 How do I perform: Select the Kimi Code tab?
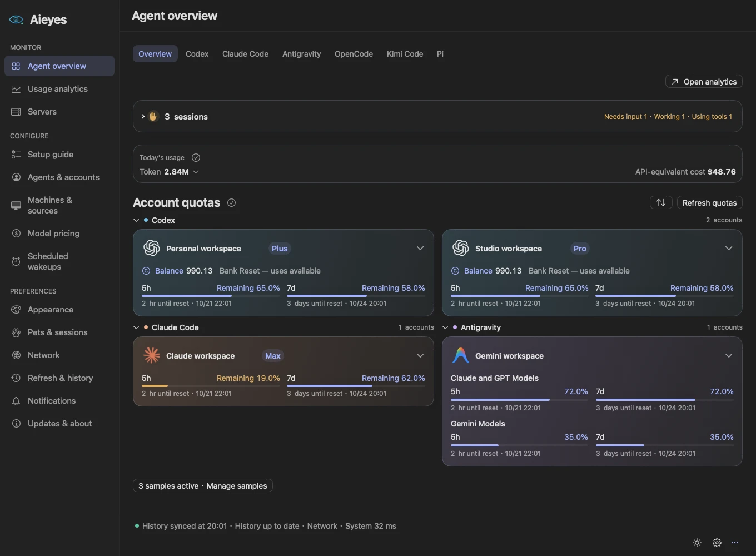[x=405, y=54]
